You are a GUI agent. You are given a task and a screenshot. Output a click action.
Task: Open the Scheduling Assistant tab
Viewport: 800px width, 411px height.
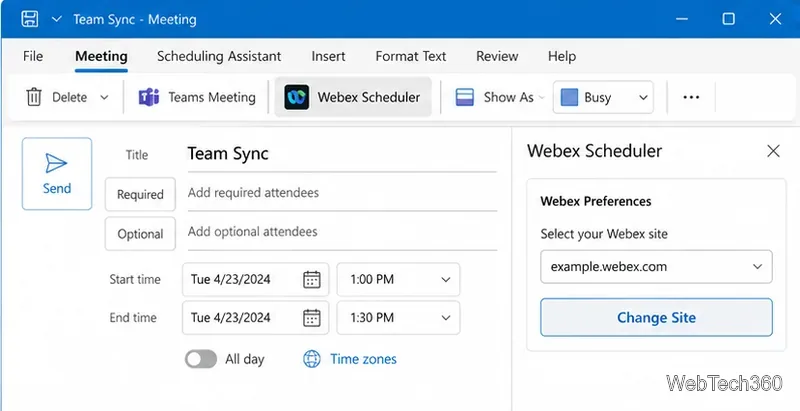click(219, 56)
